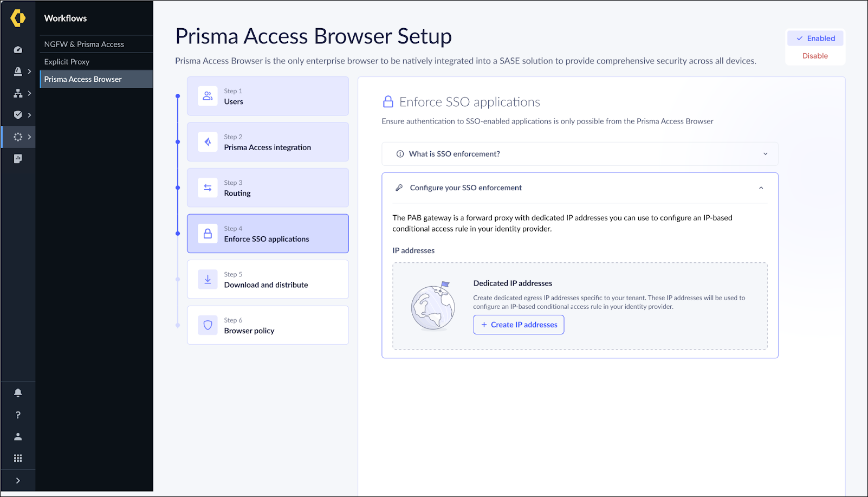Go to Step 5 Download and distribute
Viewport: 868px width, 497px height.
pyautogui.click(x=268, y=280)
